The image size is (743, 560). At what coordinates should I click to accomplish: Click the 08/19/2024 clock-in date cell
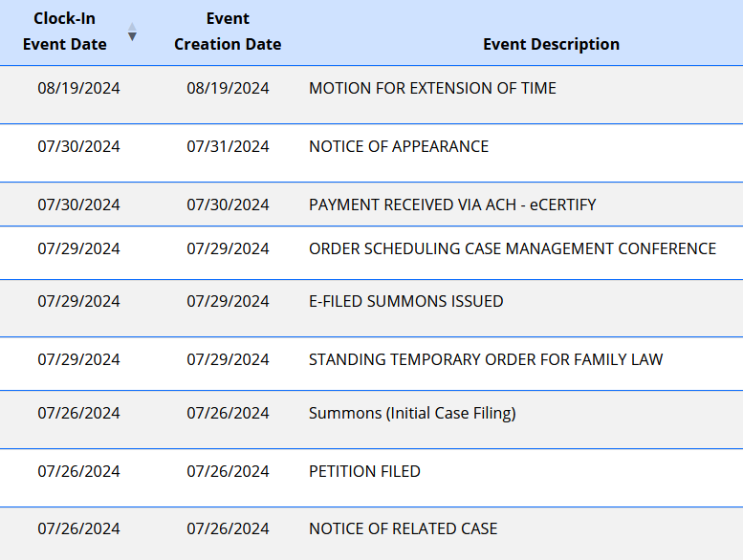(79, 89)
